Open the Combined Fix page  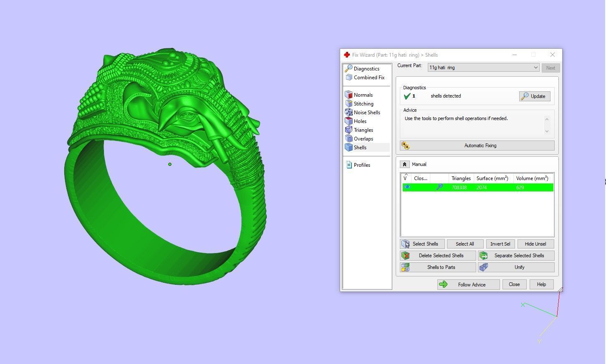click(365, 77)
